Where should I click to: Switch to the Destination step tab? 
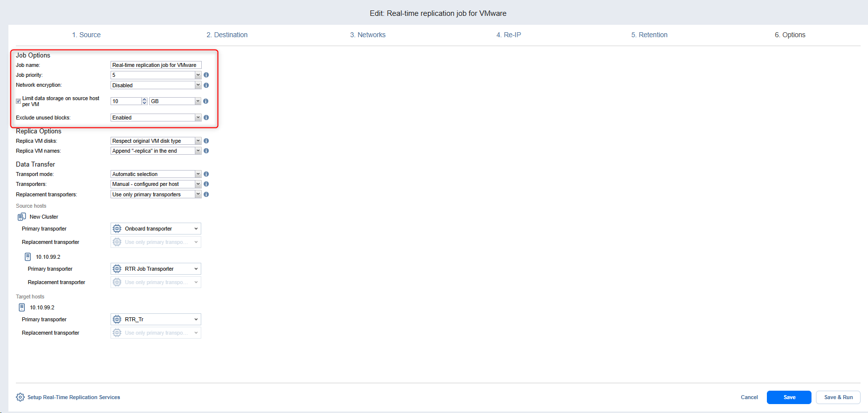pyautogui.click(x=227, y=35)
